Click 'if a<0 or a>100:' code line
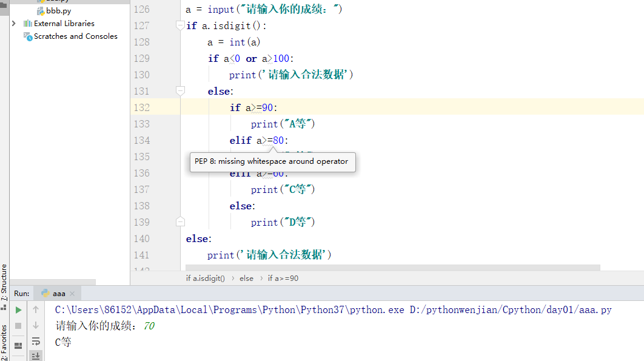644x361 pixels. click(x=250, y=58)
